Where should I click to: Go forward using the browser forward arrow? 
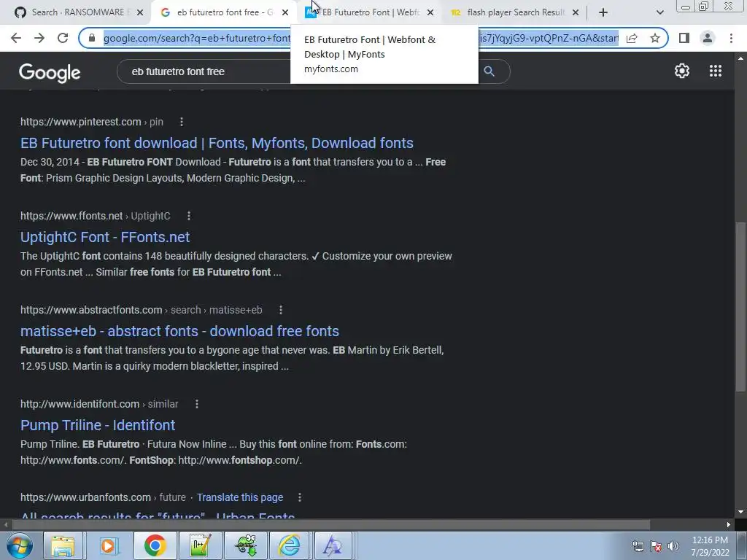pos(39,38)
